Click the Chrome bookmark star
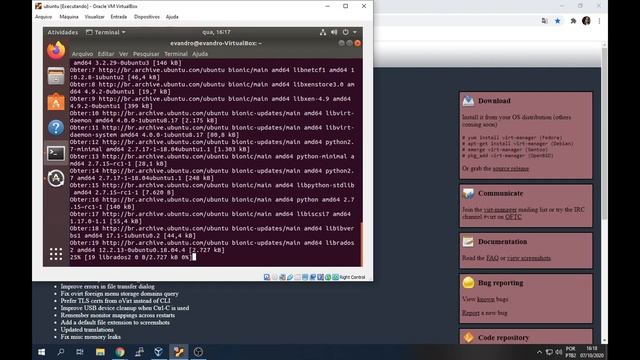640x360 pixels. click(558, 21)
